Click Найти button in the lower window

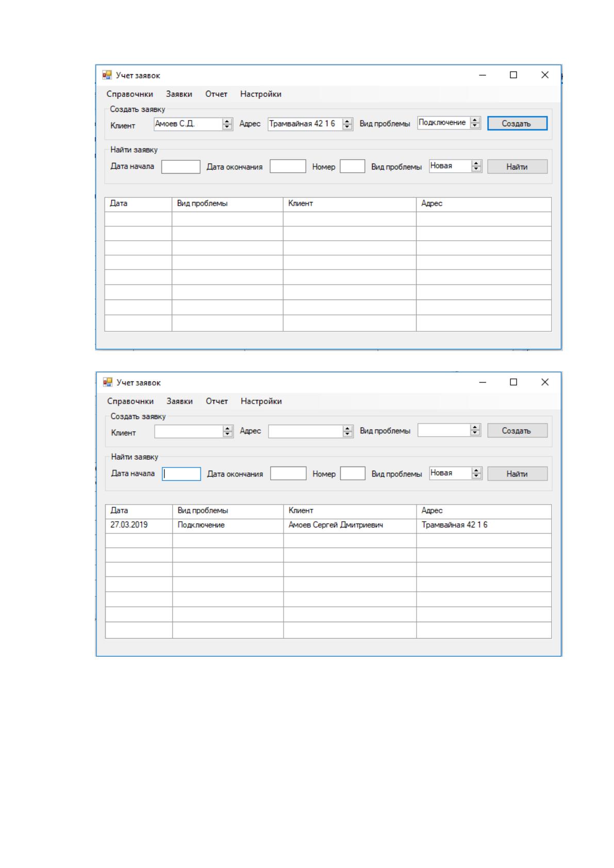(517, 474)
